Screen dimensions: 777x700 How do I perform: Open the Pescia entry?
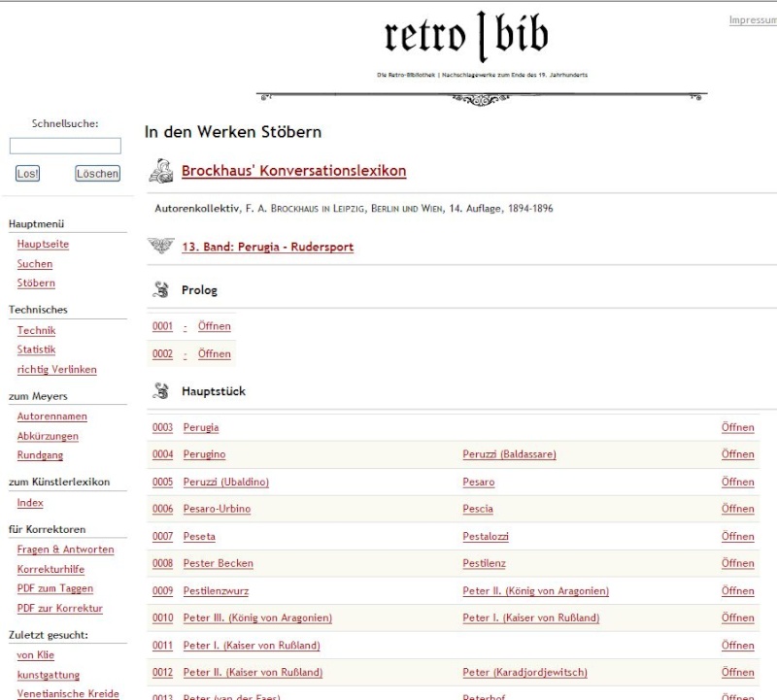(478, 509)
